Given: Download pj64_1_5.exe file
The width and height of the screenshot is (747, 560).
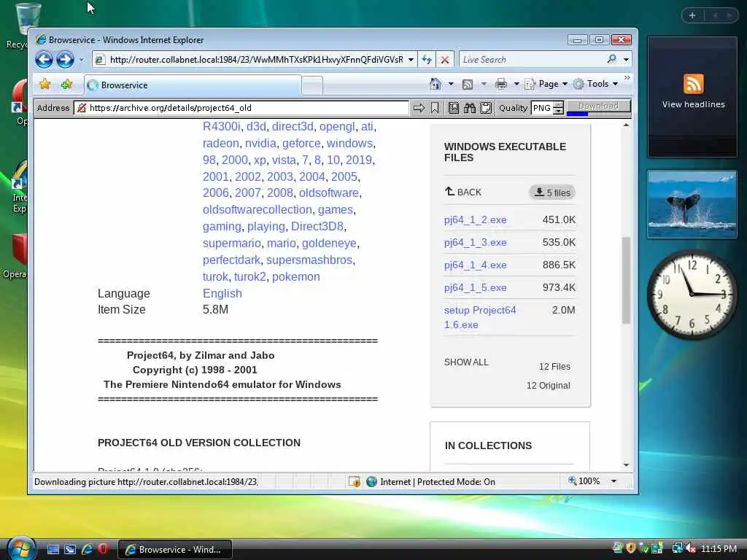Looking at the screenshot, I should coord(475,287).
